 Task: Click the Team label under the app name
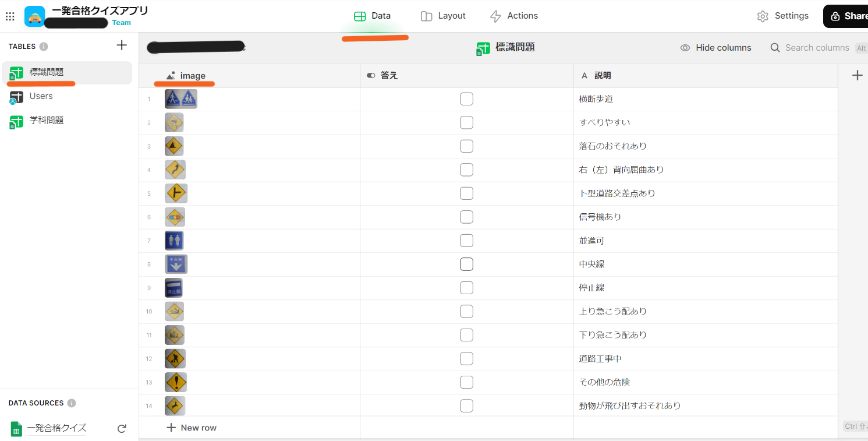click(x=122, y=23)
